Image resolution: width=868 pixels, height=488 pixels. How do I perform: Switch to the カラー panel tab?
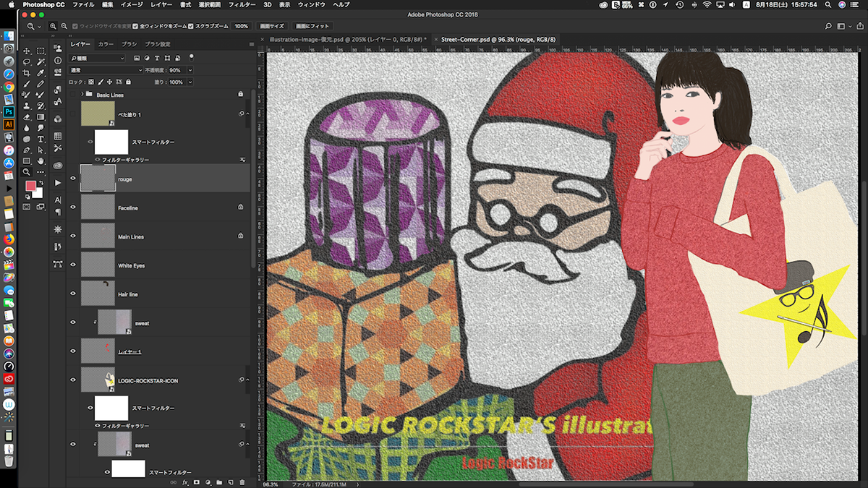(106, 44)
